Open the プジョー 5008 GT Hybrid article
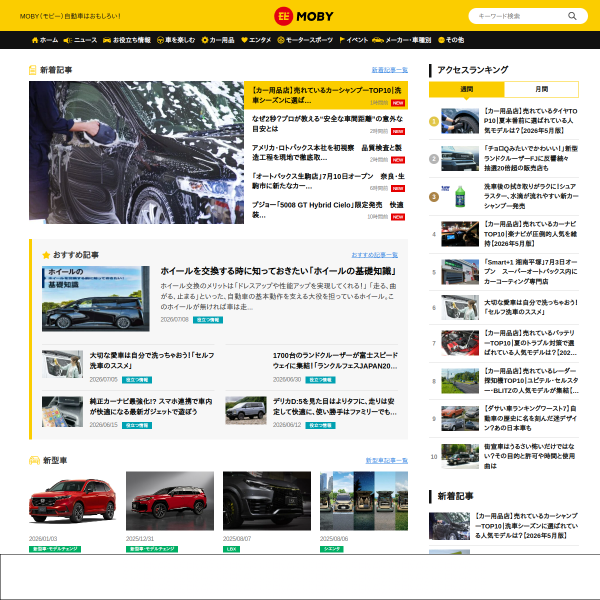 (328, 210)
